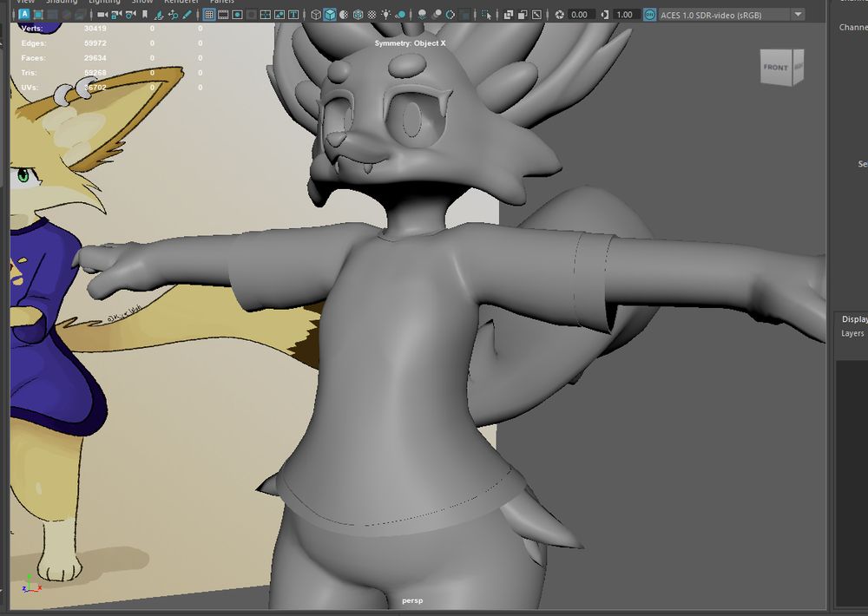
Task: Click the 'Edges:' poly count label
Action: [x=33, y=43]
